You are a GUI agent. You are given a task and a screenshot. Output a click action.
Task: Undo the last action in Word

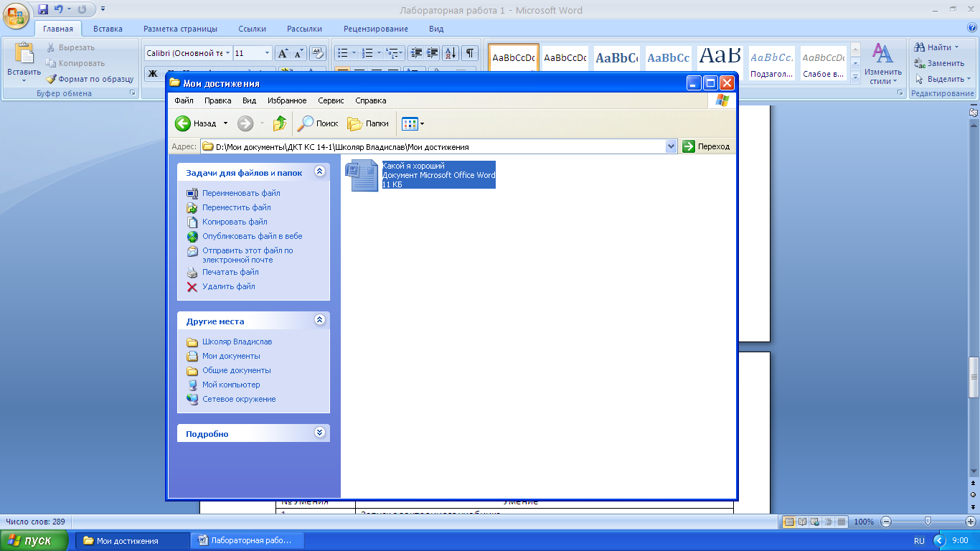pyautogui.click(x=59, y=9)
